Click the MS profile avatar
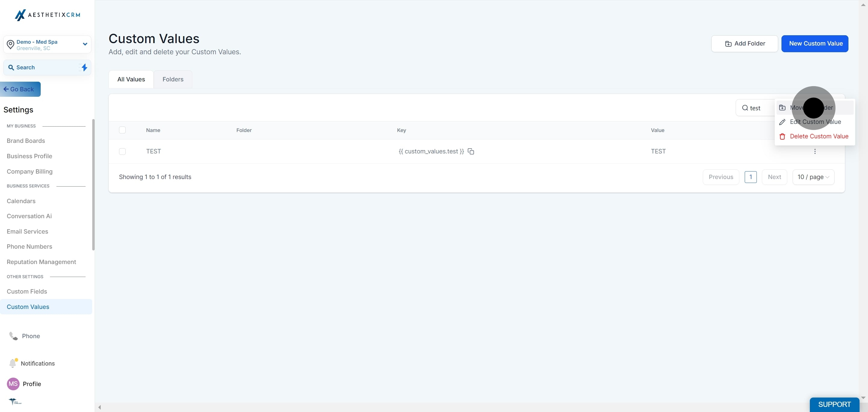 tap(13, 384)
